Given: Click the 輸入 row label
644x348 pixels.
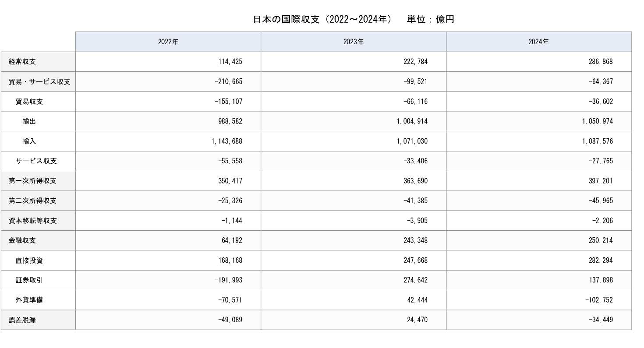Looking at the screenshot, I should 29,141.
